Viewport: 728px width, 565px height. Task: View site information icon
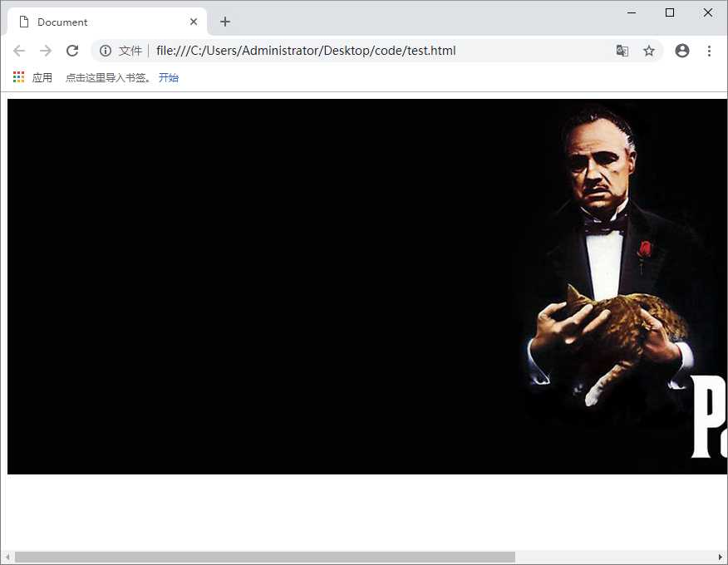(106, 51)
